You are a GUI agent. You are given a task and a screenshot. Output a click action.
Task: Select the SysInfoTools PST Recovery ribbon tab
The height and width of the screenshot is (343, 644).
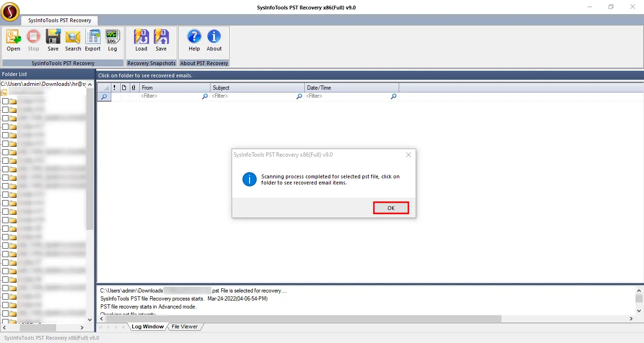(59, 20)
